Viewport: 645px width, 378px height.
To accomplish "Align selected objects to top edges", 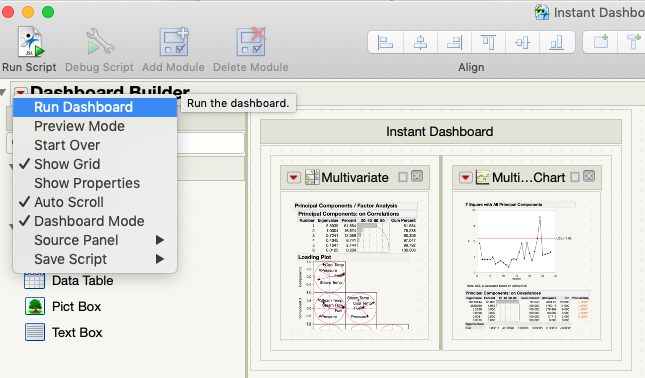I will [488, 42].
